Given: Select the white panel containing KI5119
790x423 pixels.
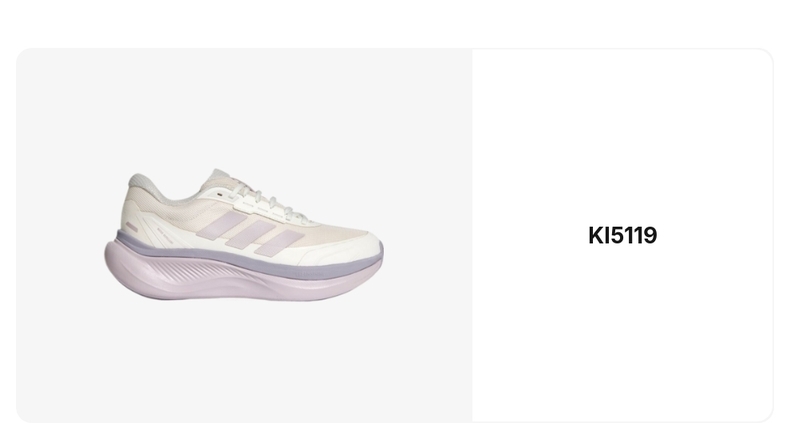Looking at the screenshot, I should [622, 235].
